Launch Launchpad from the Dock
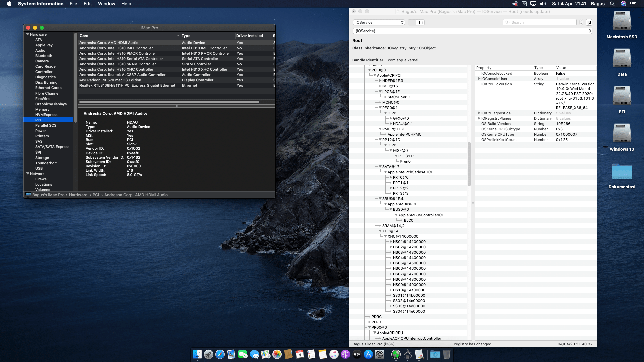This screenshot has height=362, width=644. click(209, 354)
